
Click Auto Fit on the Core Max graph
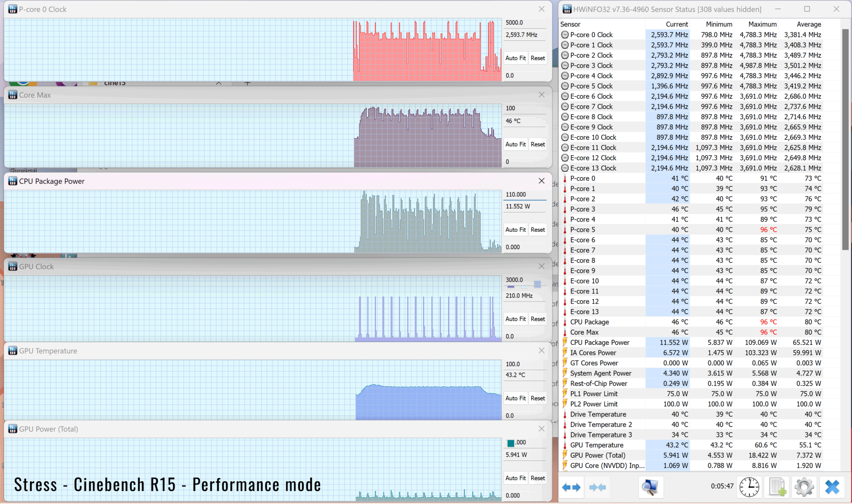515,144
